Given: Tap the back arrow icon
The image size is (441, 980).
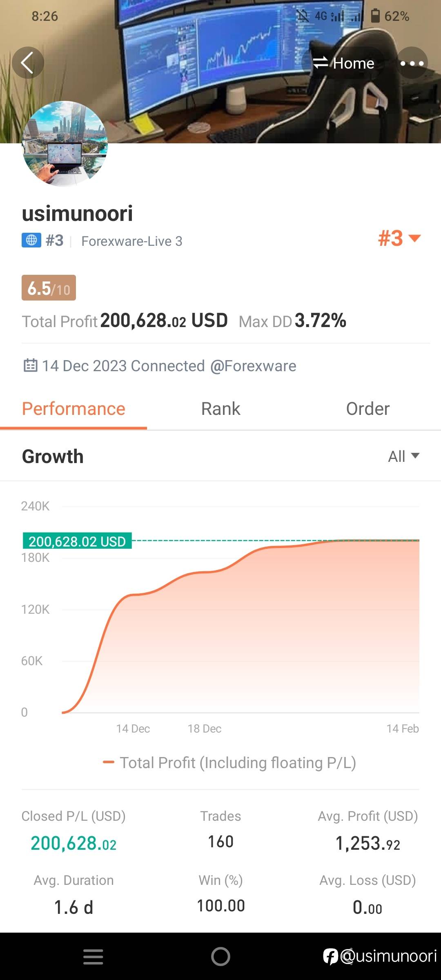Looking at the screenshot, I should coord(28,63).
